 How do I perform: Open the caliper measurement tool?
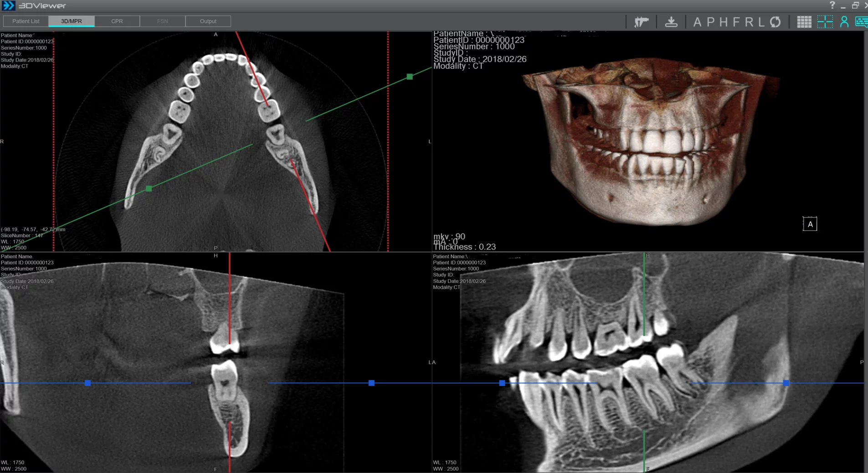(641, 22)
